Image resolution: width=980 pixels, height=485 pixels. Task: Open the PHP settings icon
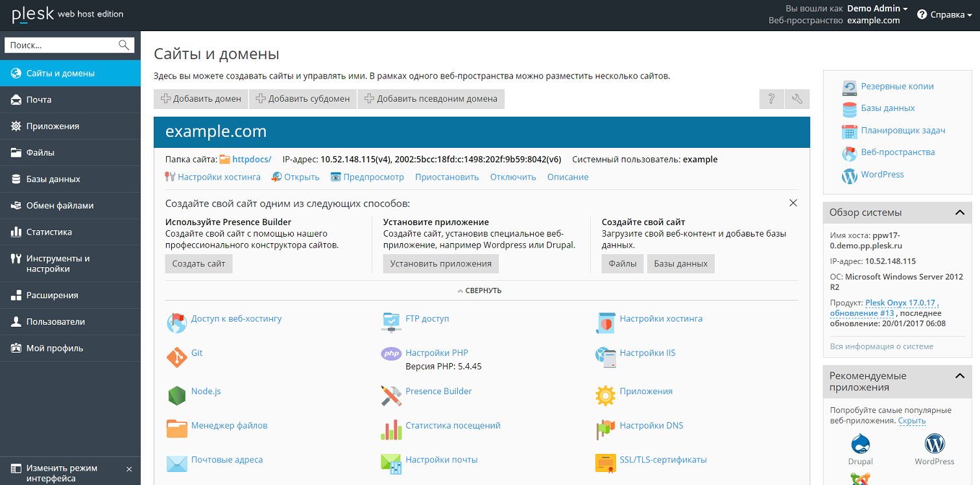coord(391,354)
